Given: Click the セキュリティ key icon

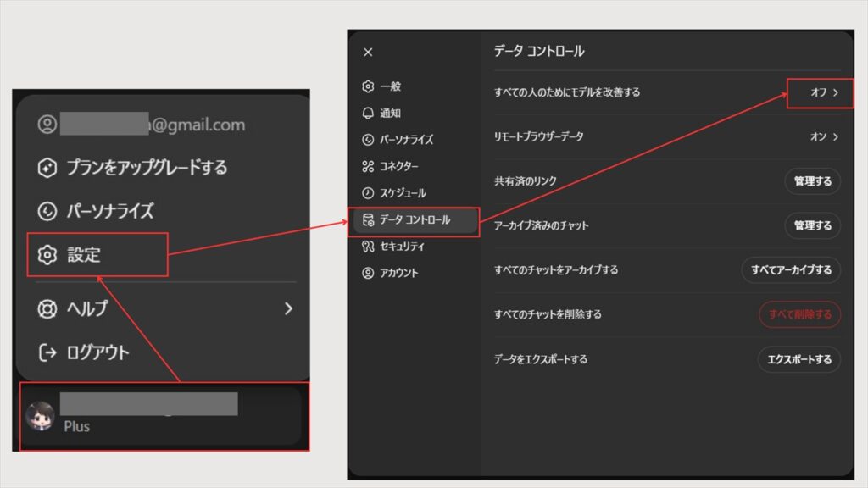Looking at the screenshot, I should click(368, 247).
